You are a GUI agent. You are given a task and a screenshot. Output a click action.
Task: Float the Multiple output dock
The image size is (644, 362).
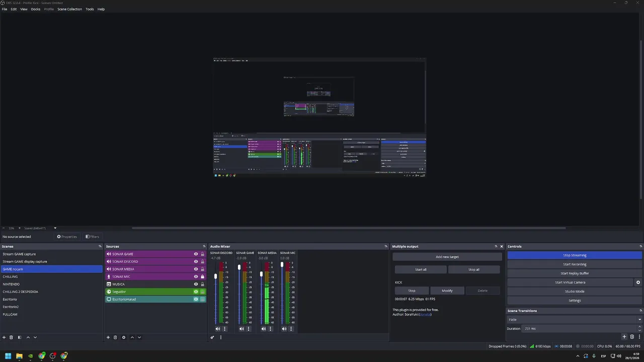coord(496,246)
